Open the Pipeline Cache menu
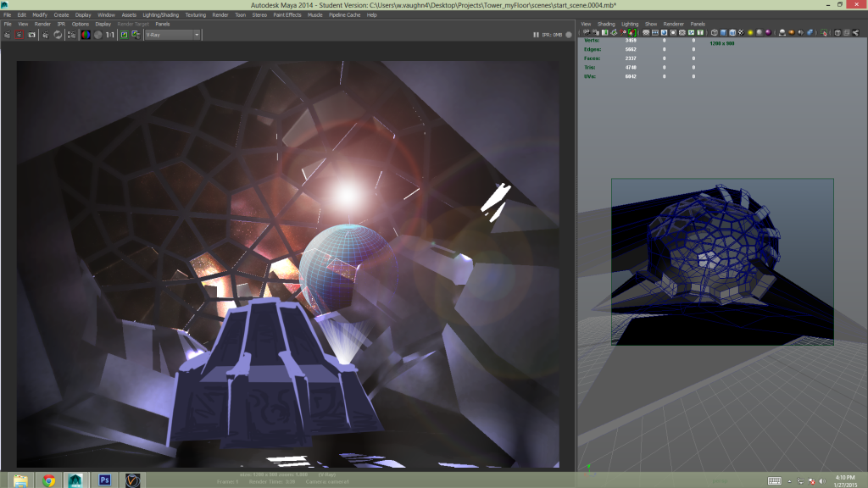Viewport: 868px width, 488px height. point(345,15)
